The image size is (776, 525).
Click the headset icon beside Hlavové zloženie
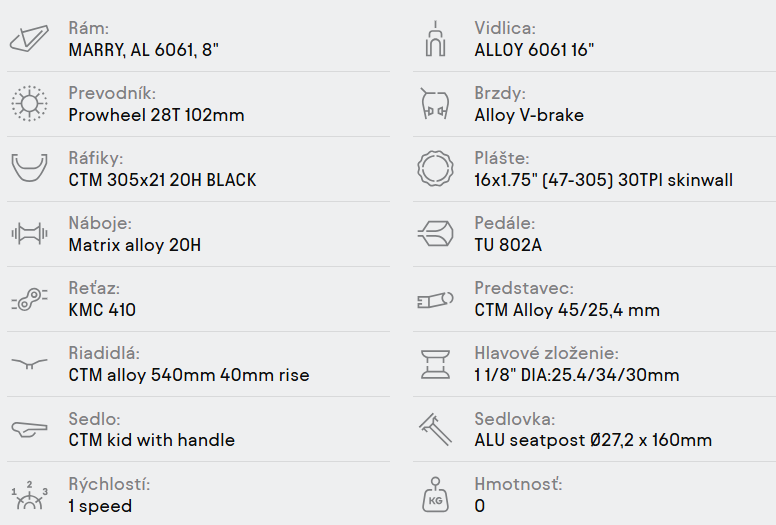(435, 364)
